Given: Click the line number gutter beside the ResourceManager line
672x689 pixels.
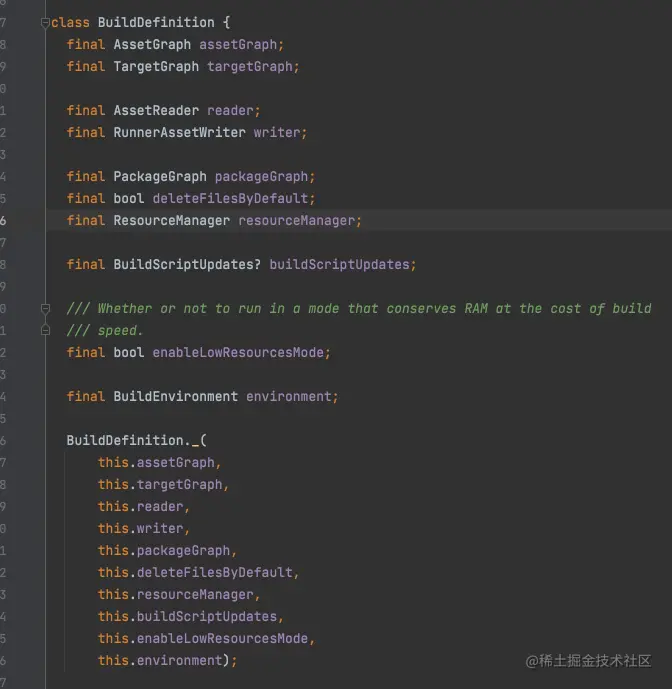Looking at the screenshot, I should (4, 220).
